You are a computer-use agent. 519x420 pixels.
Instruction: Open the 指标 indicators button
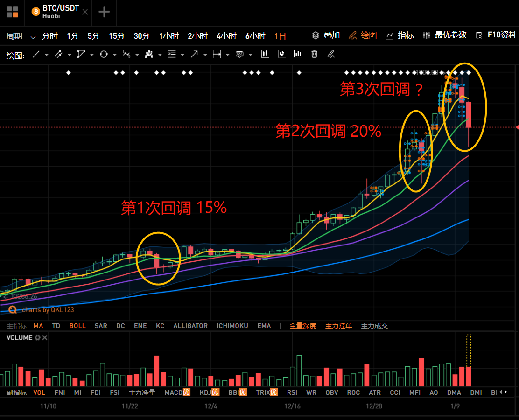click(400, 35)
